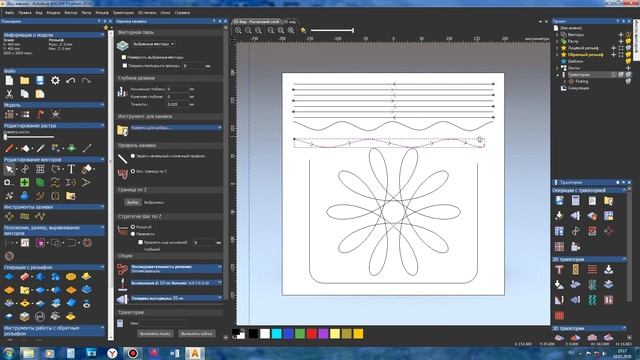Viewport: 640px width, 360px height.
Task: Click the favorites star at assistant panel top
Action: pyautogui.click(x=106, y=27)
